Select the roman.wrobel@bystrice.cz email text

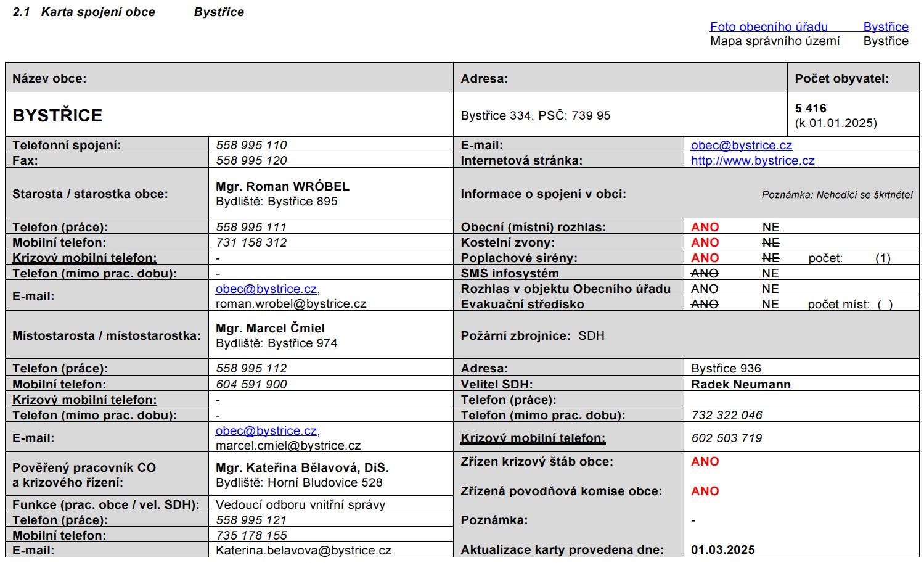[x=291, y=304]
